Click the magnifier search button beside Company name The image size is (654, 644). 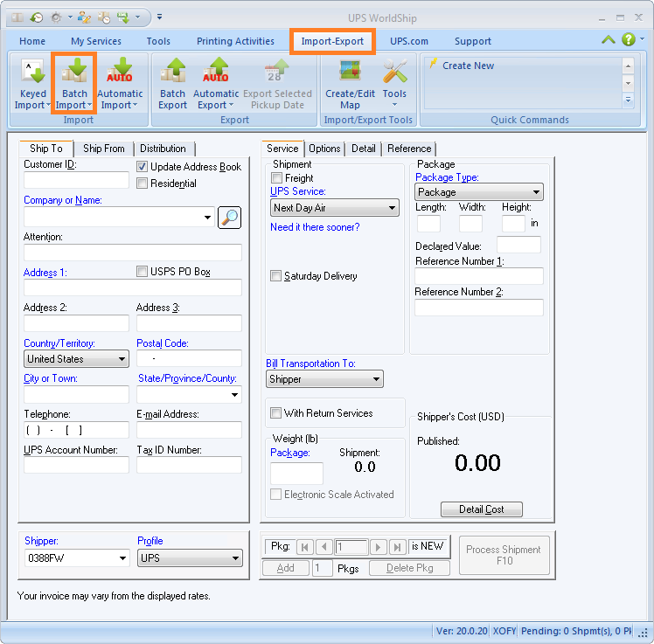pos(229,218)
